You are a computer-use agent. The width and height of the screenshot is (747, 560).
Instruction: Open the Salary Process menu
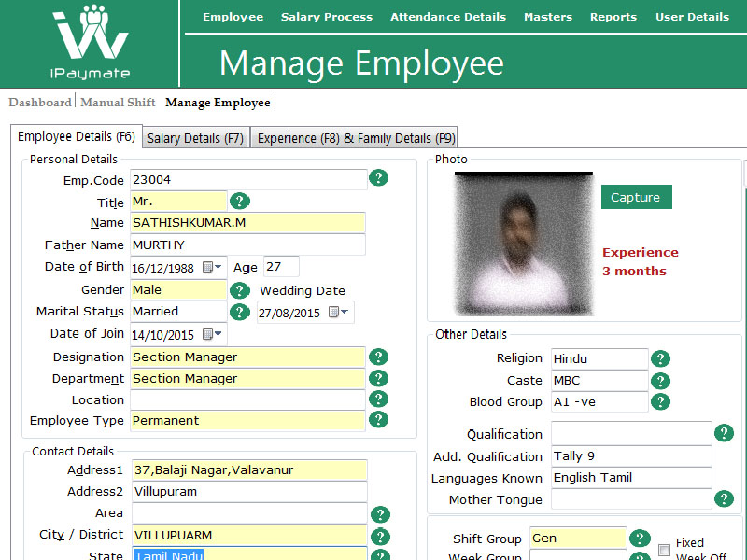point(326,17)
